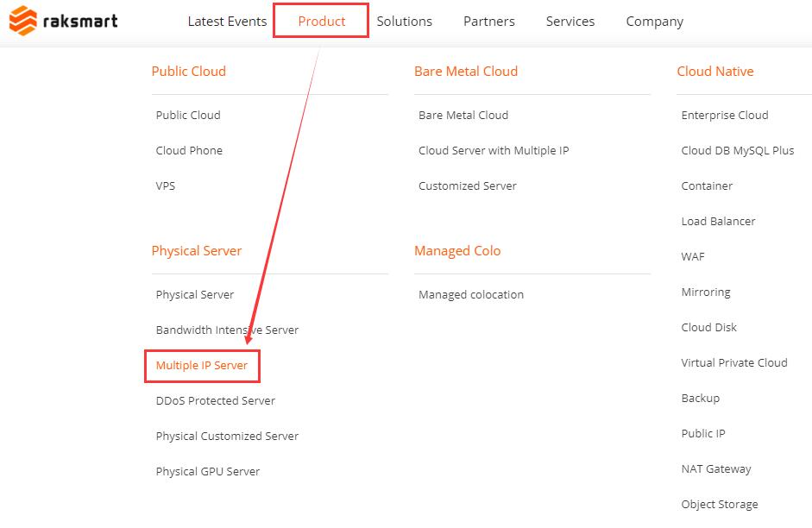
Task: Select Multiple IP Server link
Action: click(x=201, y=366)
